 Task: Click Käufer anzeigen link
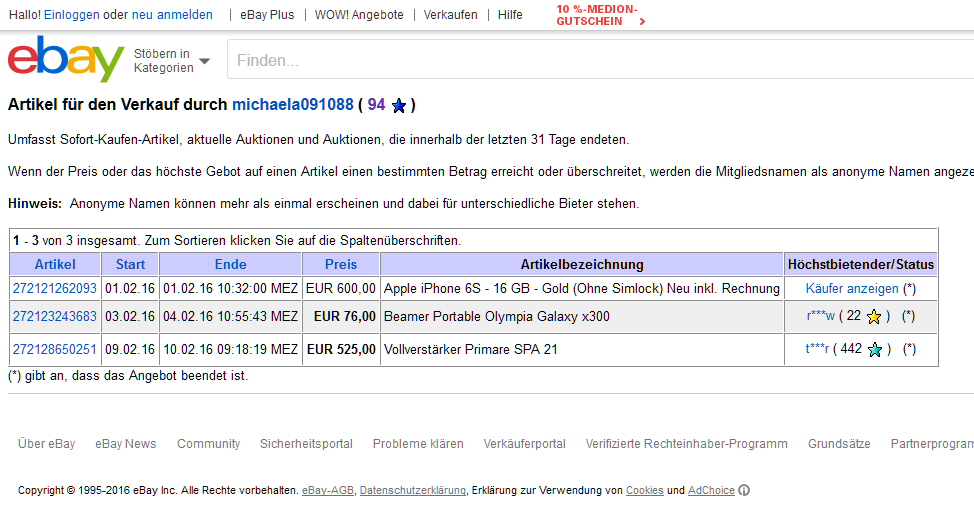pyautogui.click(x=852, y=288)
